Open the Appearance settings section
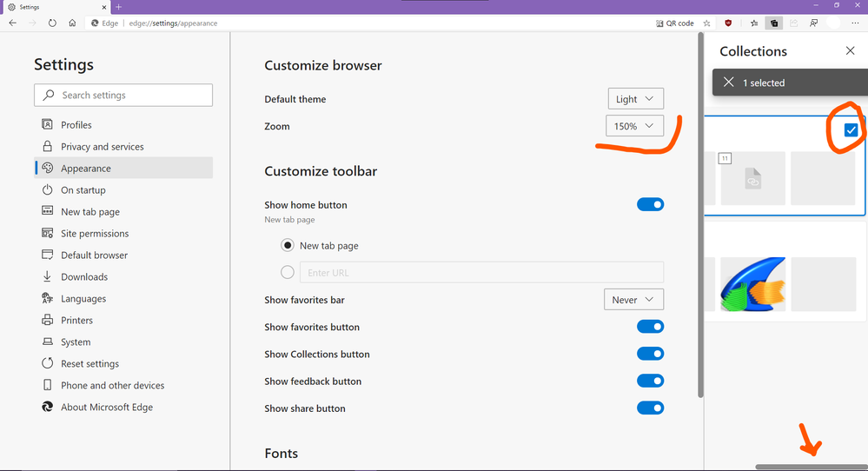Viewport: 868px width, 471px height. point(124,169)
